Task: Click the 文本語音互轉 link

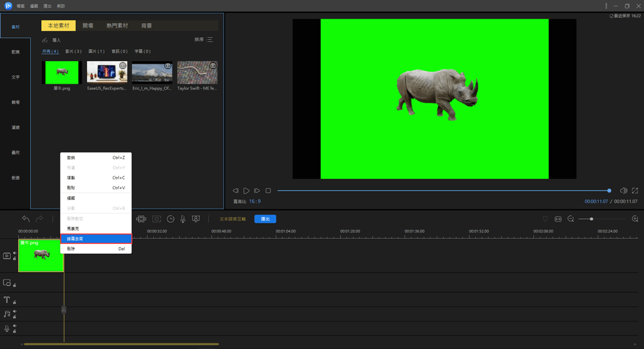Action: (233, 219)
